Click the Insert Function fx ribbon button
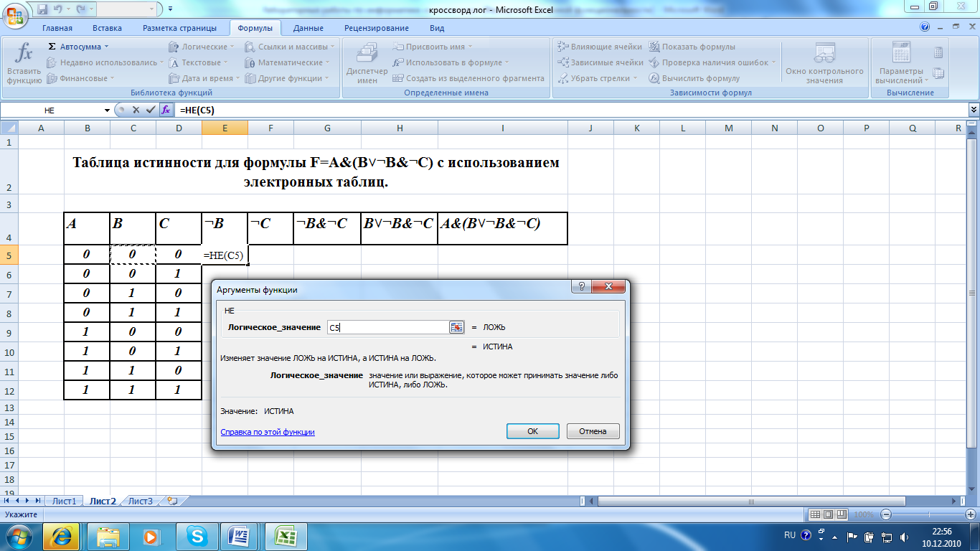This screenshot has width=980, height=551. pyautogui.click(x=24, y=63)
